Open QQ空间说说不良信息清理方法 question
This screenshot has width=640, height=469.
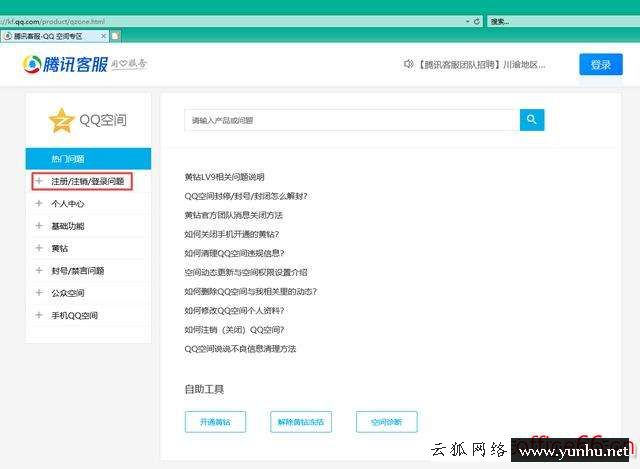click(x=240, y=349)
